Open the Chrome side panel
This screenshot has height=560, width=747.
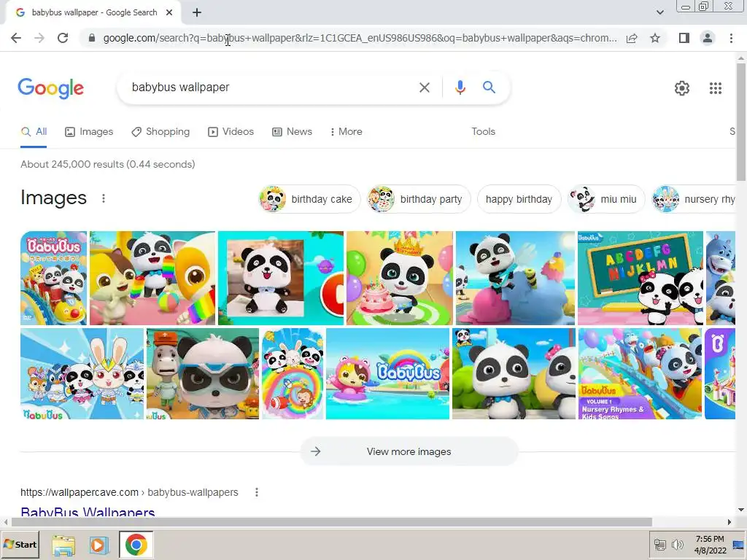tap(684, 38)
